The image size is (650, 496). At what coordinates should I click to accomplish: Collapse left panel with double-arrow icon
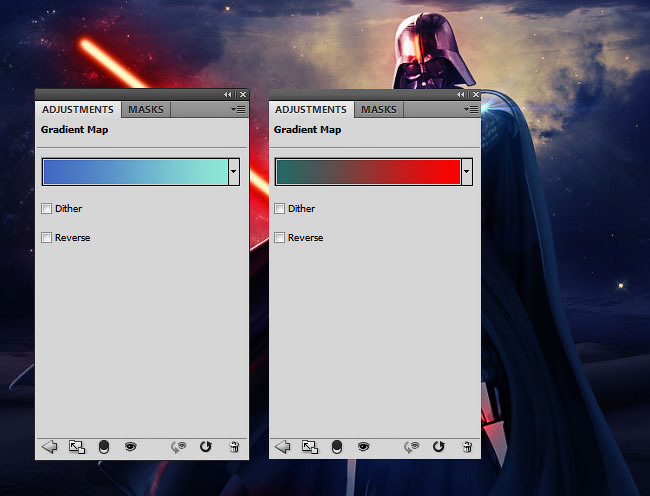pos(228,95)
